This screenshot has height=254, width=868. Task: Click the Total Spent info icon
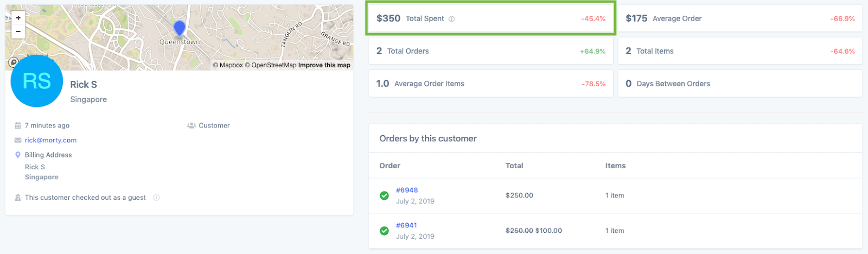point(452,19)
